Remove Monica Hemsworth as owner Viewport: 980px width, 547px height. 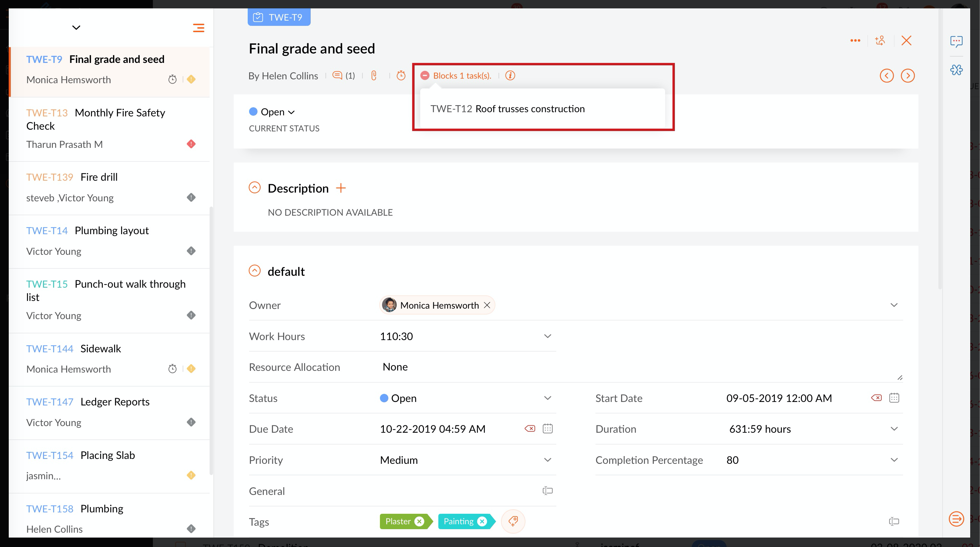(487, 305)
